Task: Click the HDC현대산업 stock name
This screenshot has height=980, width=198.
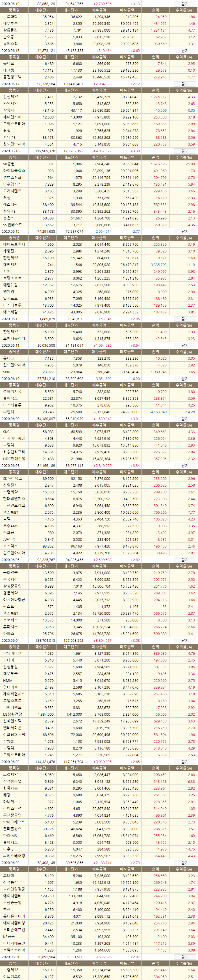Action: 14,459
